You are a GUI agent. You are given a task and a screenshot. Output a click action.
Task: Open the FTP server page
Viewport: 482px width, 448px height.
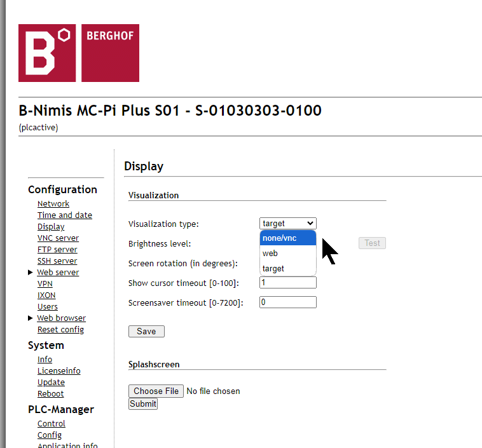57,250
